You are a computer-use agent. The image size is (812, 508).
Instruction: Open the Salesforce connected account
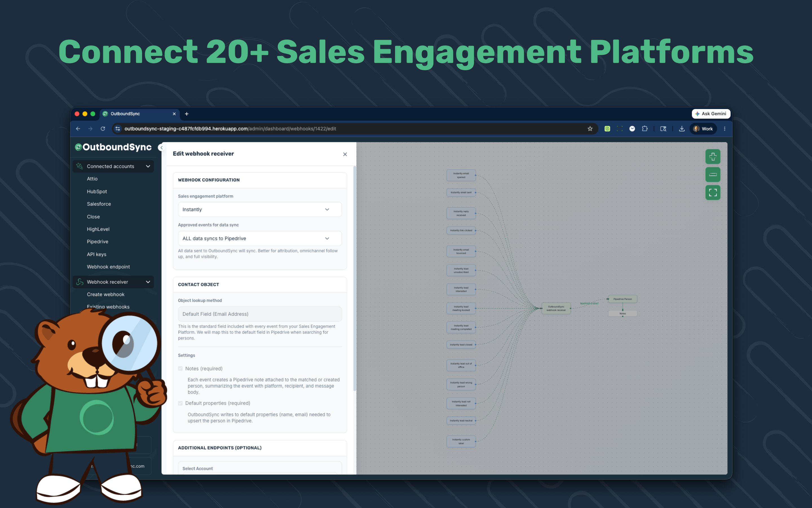[x=99, y=204]
